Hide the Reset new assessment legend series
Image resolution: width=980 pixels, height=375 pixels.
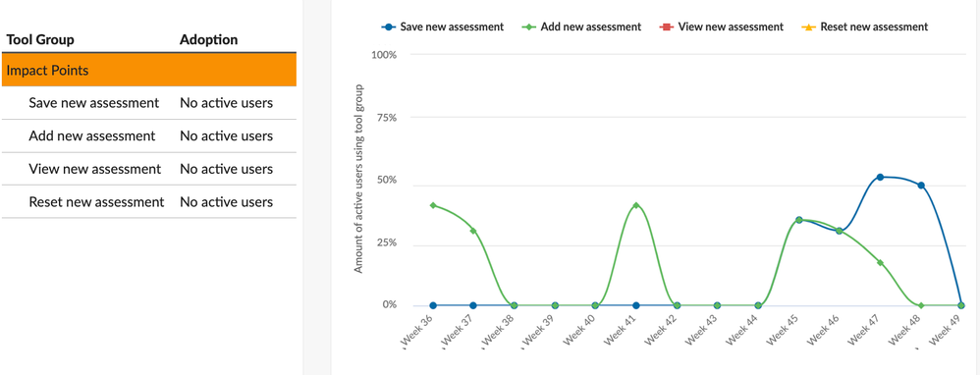point(864,27)
